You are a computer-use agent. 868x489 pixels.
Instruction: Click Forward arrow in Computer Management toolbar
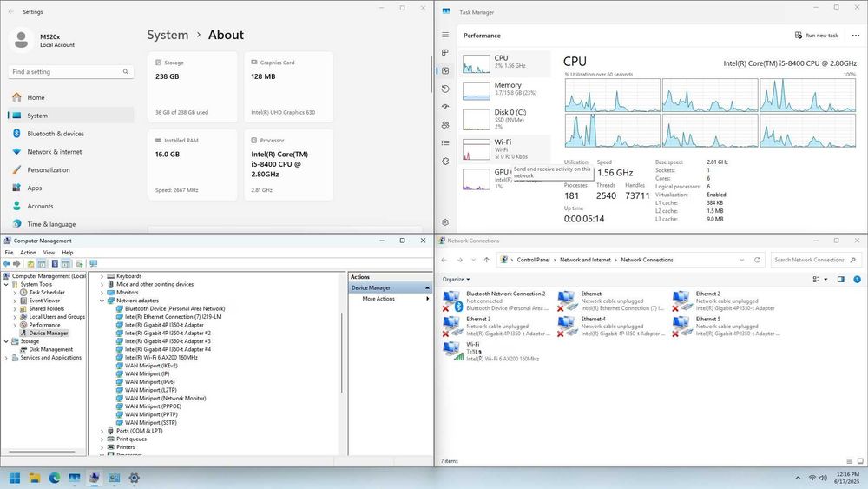[16, 263]
